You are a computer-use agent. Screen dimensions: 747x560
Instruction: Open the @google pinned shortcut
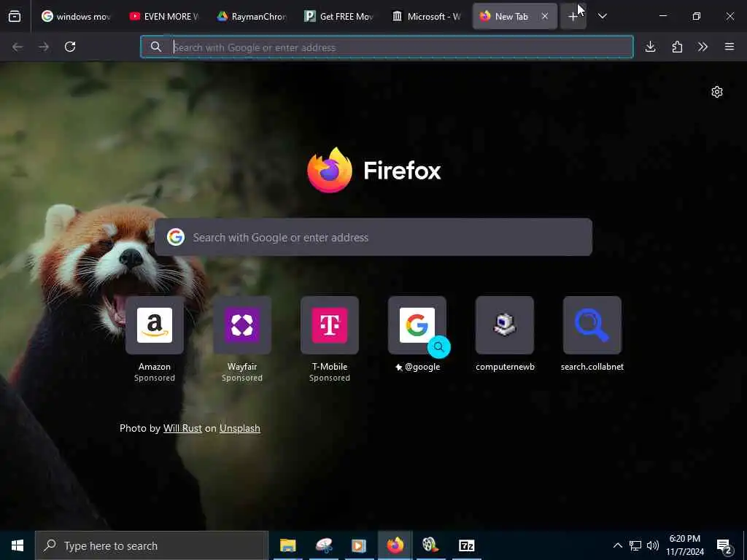417,325
